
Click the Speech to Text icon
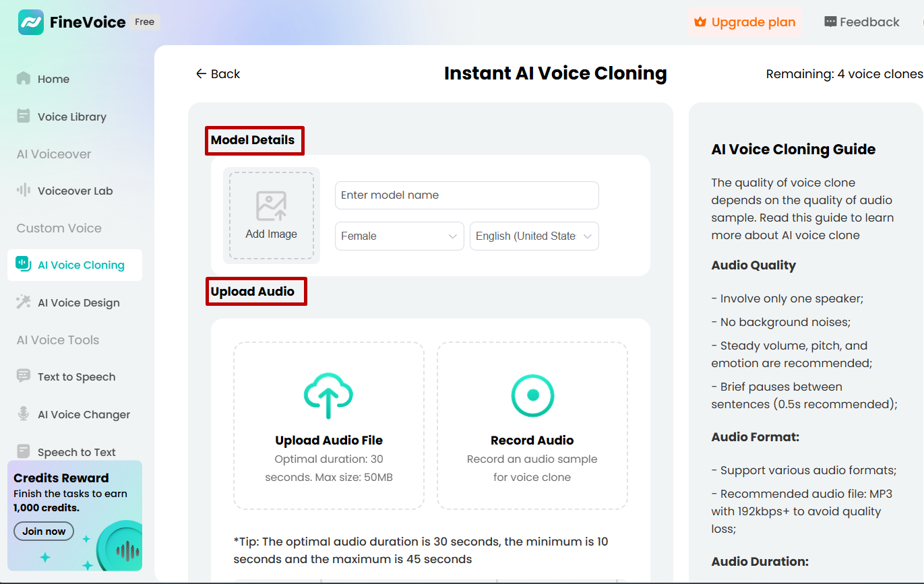click(x=24, y=451)
